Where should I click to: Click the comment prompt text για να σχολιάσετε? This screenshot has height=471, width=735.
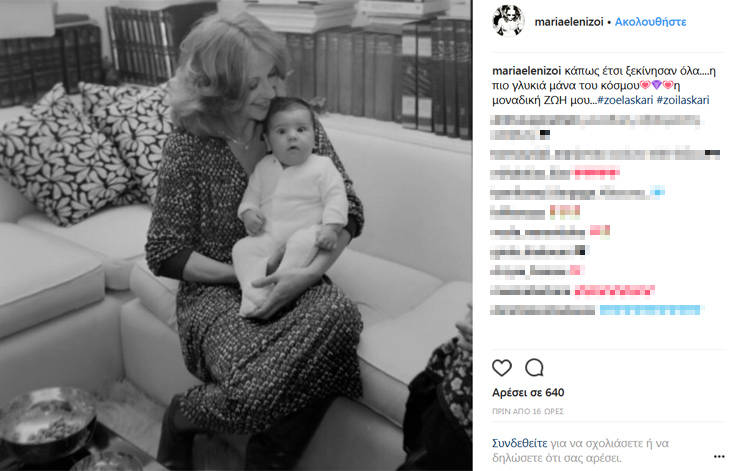pyautogui.click(x=609, y=443)
